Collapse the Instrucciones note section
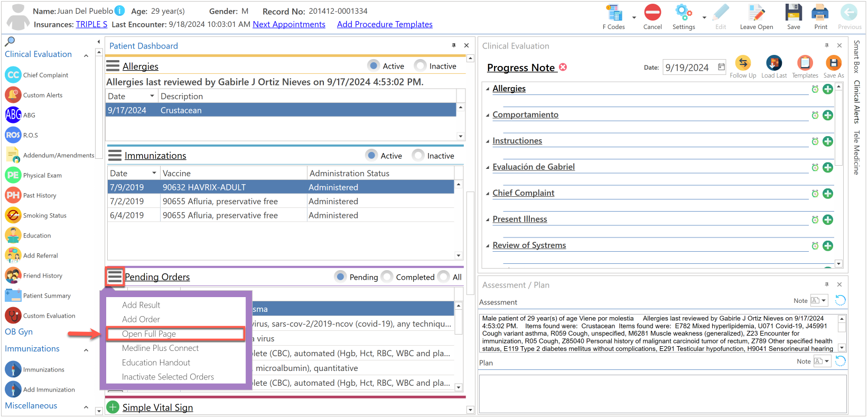 coord(488,141)
